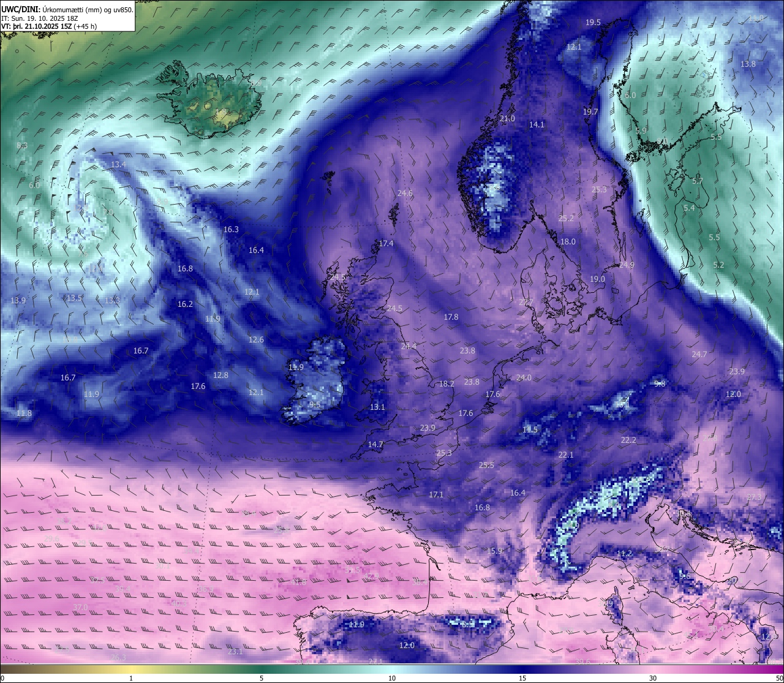Screen dimensions: 784x683
Task: Click the value 14.1 on the map
Action: [537, 124]
